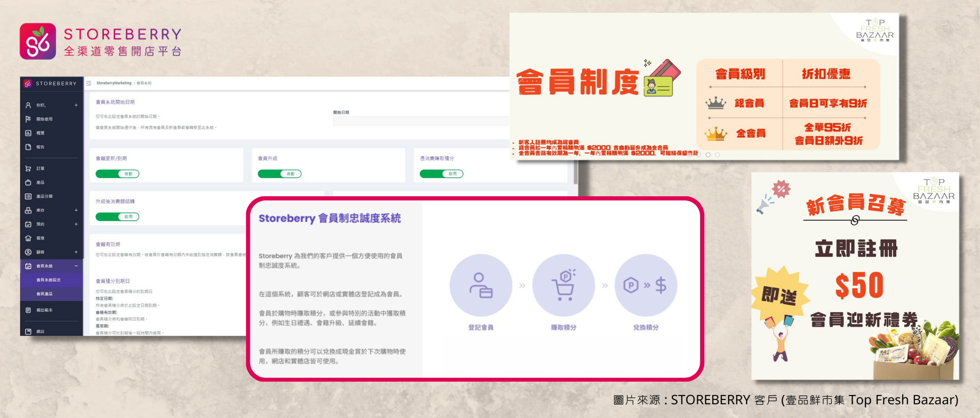Click the list icon for 產品分類
The height and width of the screenshot is (418, 980).
tap(28, 196)
